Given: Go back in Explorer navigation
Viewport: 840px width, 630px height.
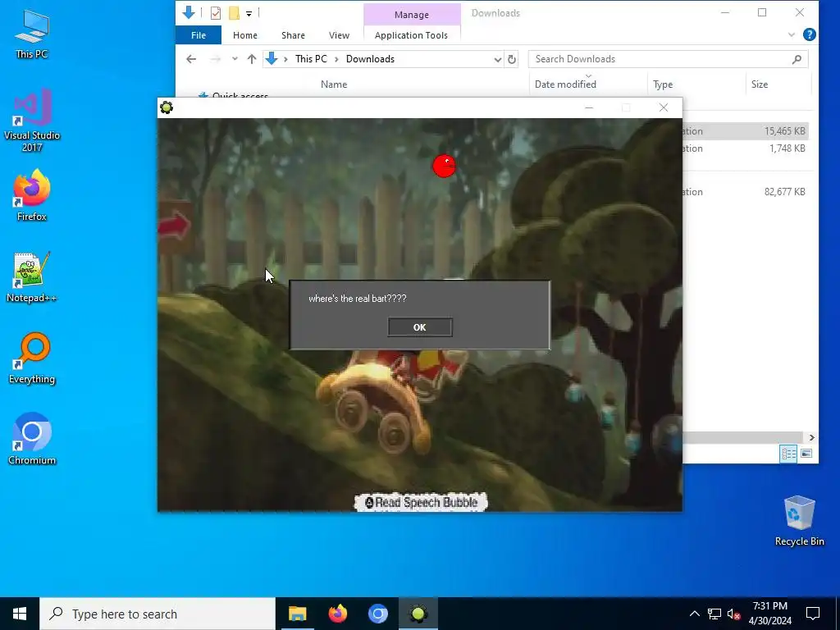Looking at the screenshot, I should point(191,59).
